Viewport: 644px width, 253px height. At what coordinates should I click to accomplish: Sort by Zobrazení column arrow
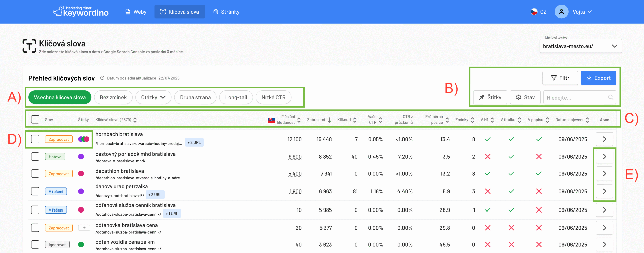tap(329, 120)
